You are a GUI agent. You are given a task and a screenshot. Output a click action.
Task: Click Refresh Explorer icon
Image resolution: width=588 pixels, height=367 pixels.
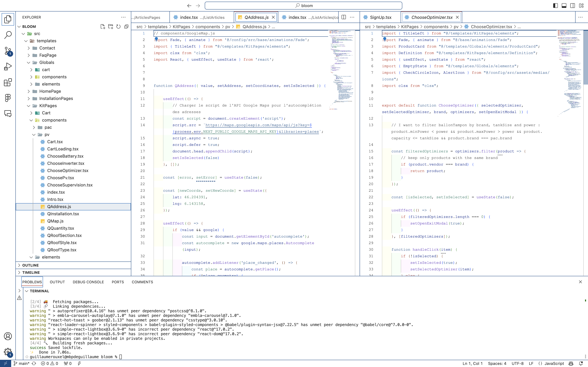point(118,26)
